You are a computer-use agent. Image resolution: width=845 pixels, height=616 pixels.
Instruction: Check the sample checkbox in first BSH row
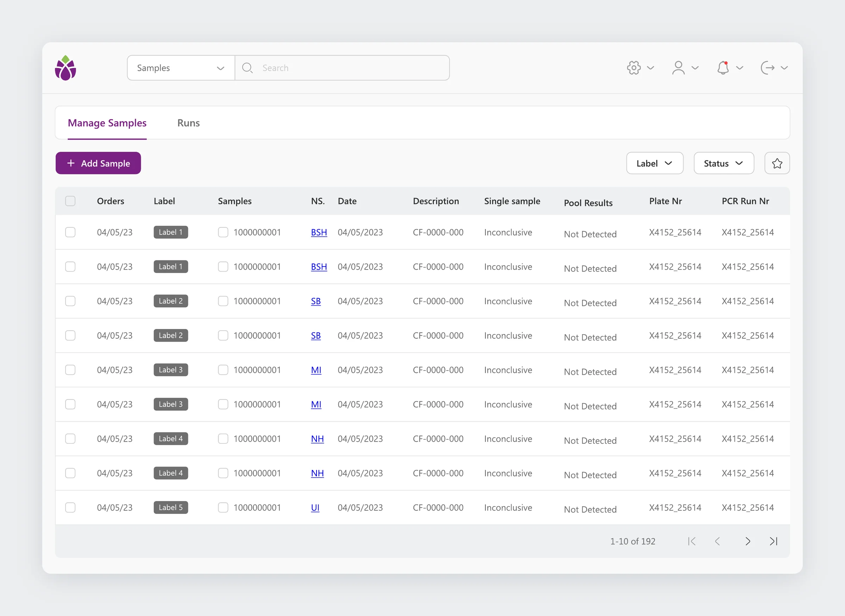click(x=223, y=232)
